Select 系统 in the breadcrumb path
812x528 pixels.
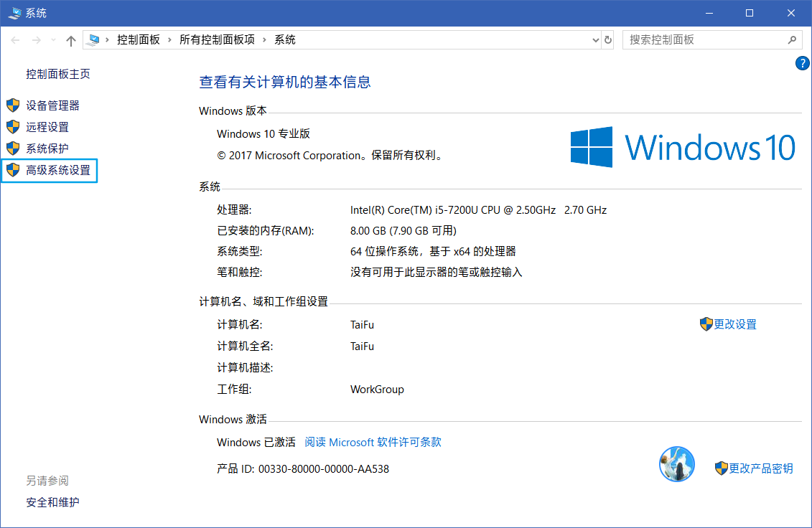point(285,40)
